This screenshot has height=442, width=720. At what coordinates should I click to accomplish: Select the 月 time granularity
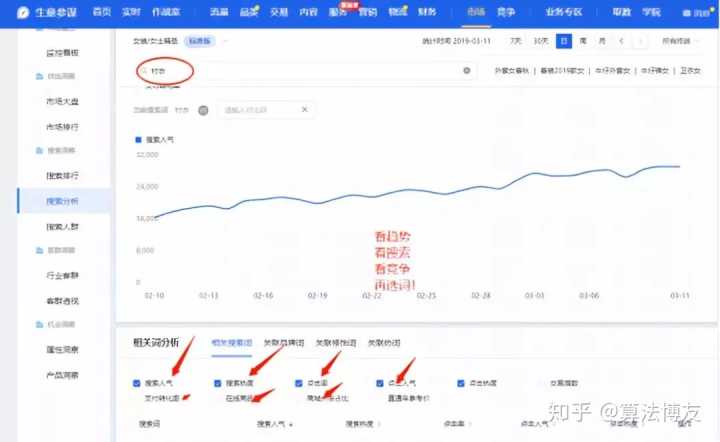[x=602, y=41]
